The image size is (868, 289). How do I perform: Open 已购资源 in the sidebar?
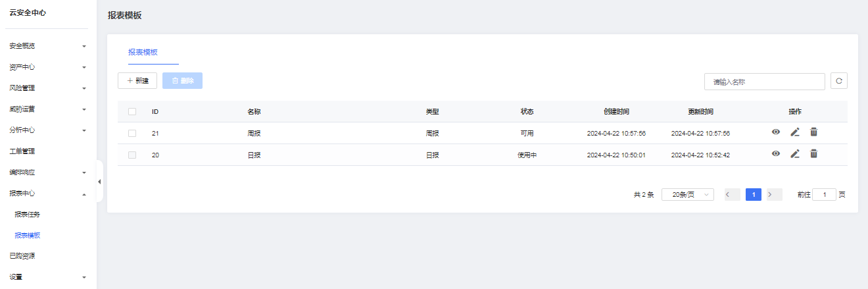pyautogui.click(x=22, y=256)
